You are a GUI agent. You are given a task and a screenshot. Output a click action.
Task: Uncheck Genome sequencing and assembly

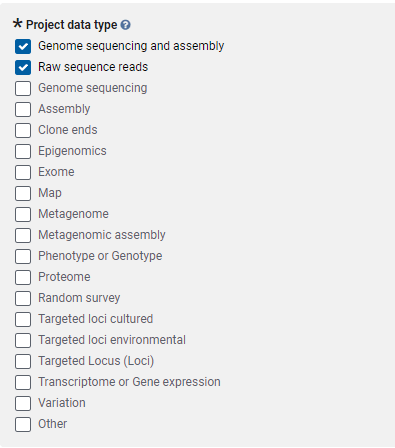(x=23, y=46)
